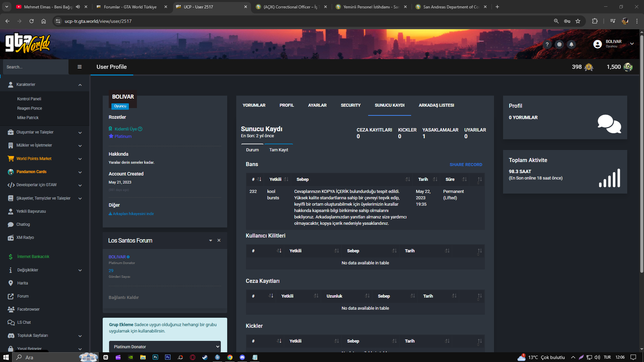Switch to the ARKADAŞ LISTESI tab

[436, 105]
